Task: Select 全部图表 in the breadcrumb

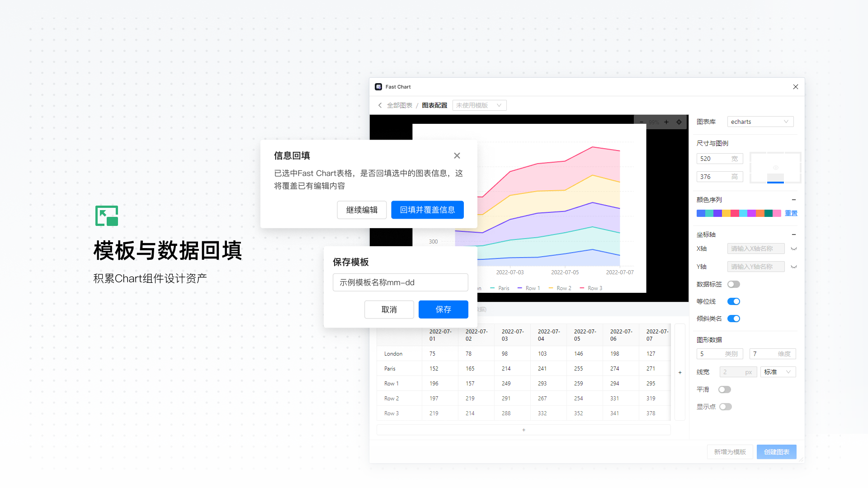Action: [400, 105]
